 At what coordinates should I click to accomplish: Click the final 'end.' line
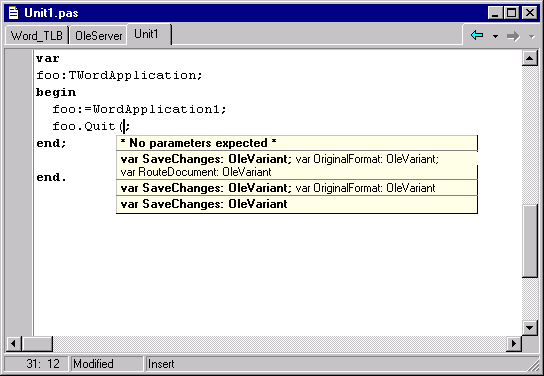51,177
